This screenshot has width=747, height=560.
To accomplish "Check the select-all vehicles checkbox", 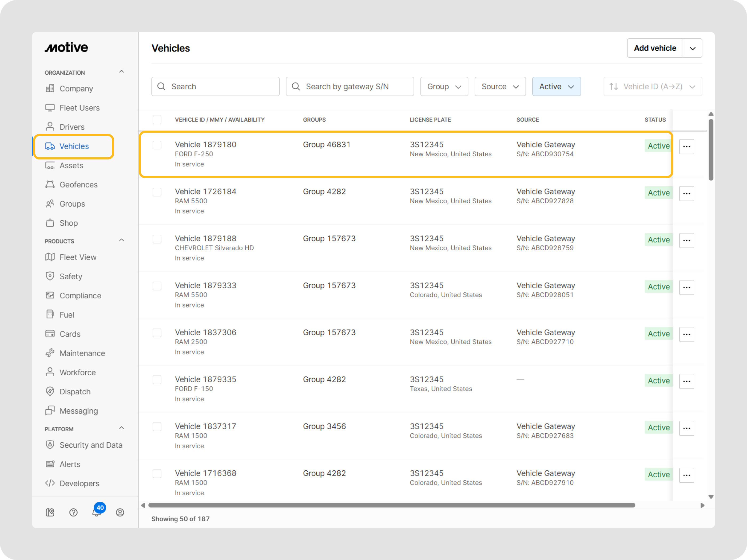I will tap(157, 120).
